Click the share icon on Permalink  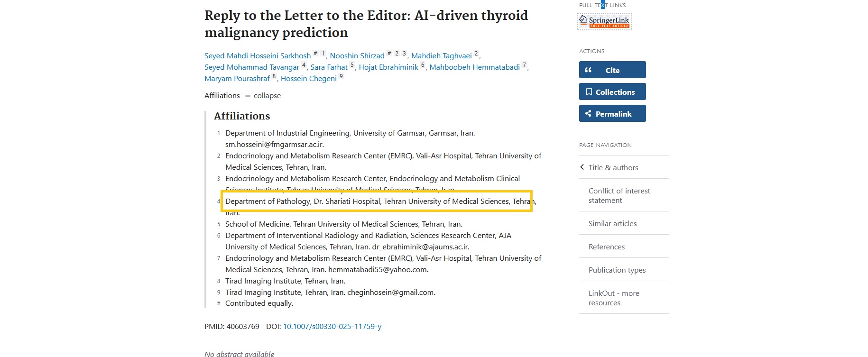click(x=588, y=114)
